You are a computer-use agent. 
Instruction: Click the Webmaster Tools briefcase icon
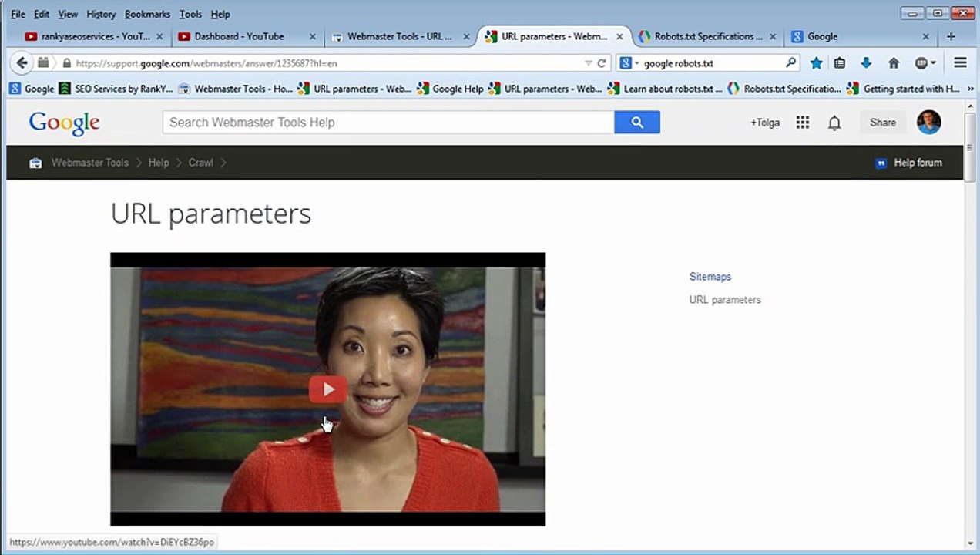(35, 163)
